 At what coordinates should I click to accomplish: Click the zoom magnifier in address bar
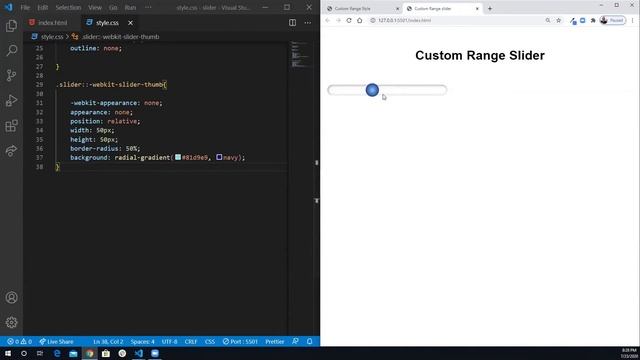548,20
